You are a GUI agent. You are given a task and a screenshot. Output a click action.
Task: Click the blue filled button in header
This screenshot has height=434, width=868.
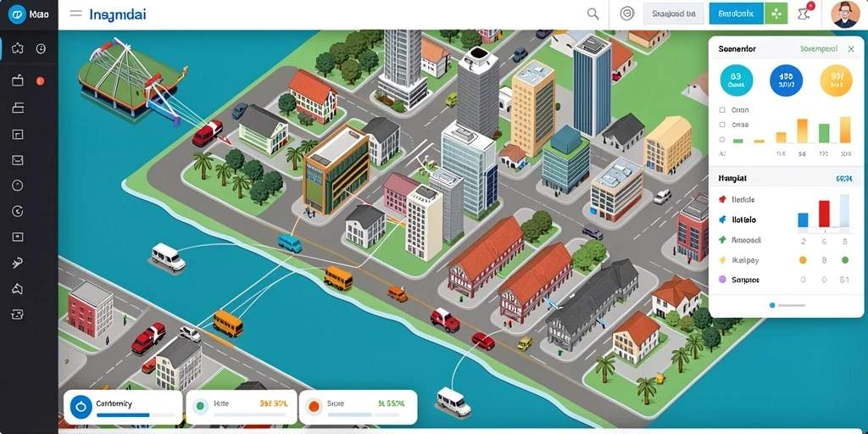click(737, 14)
